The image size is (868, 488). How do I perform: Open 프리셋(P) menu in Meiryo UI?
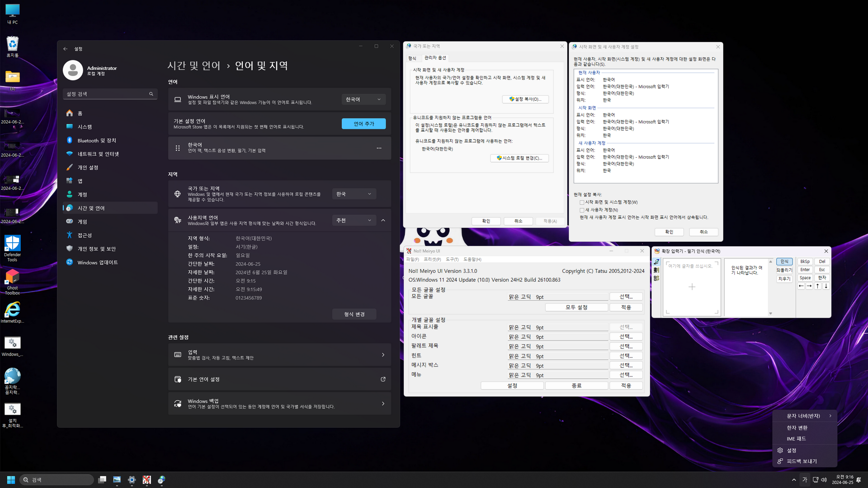[432, 259]
